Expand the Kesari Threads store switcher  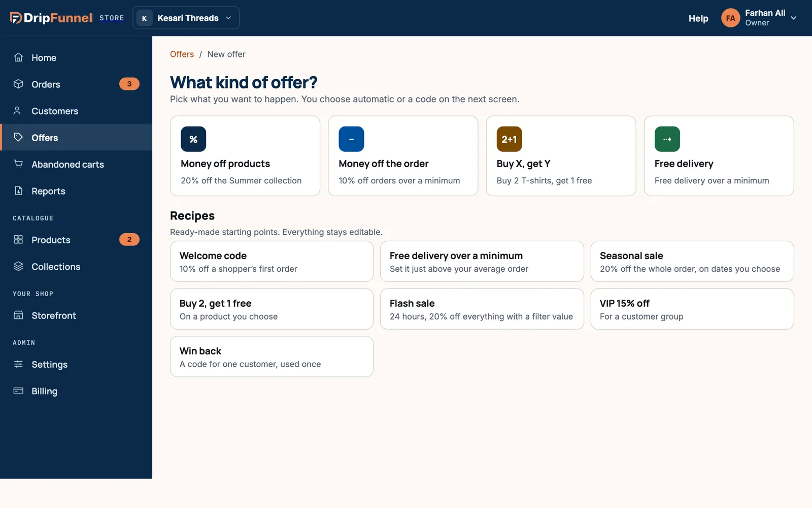[x=186, y=18]
